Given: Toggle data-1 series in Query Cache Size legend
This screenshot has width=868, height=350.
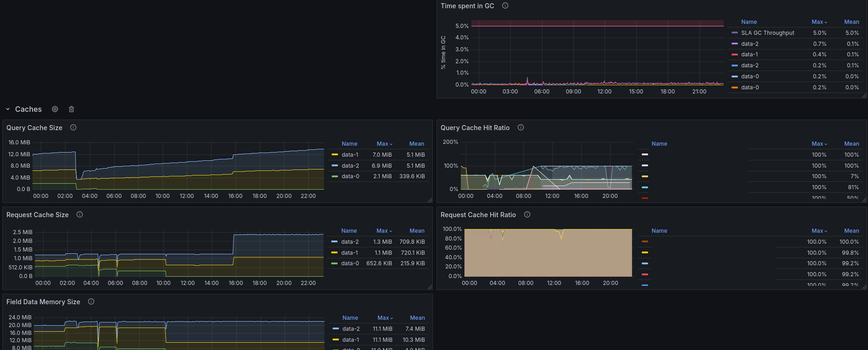Looking at the screenshot, I should coord(350,155).
